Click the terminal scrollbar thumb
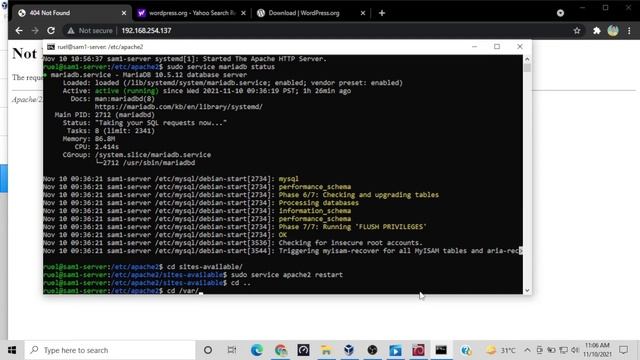The width and height of the screenshot is (640, 360). tap(527, 68)
